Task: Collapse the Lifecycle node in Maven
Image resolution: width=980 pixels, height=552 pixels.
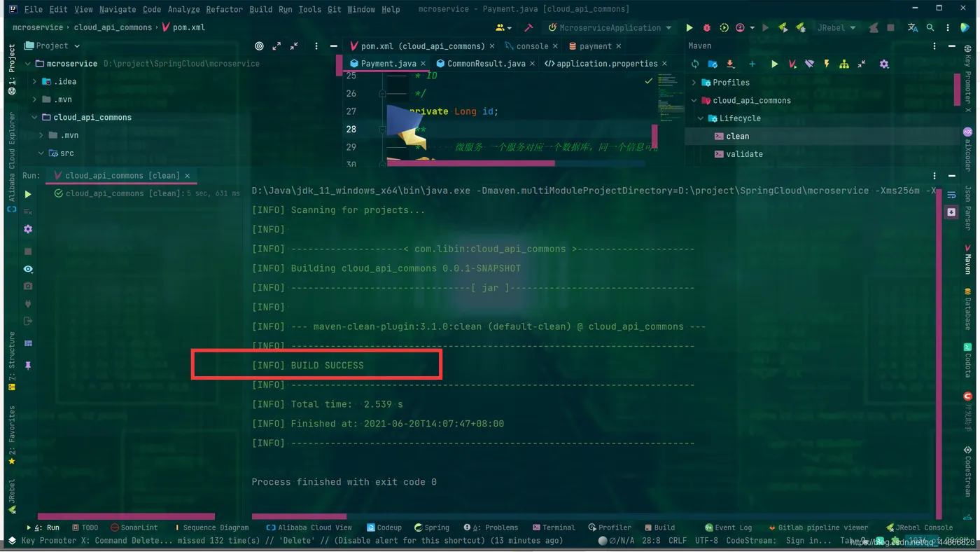Action: [701, 118]
